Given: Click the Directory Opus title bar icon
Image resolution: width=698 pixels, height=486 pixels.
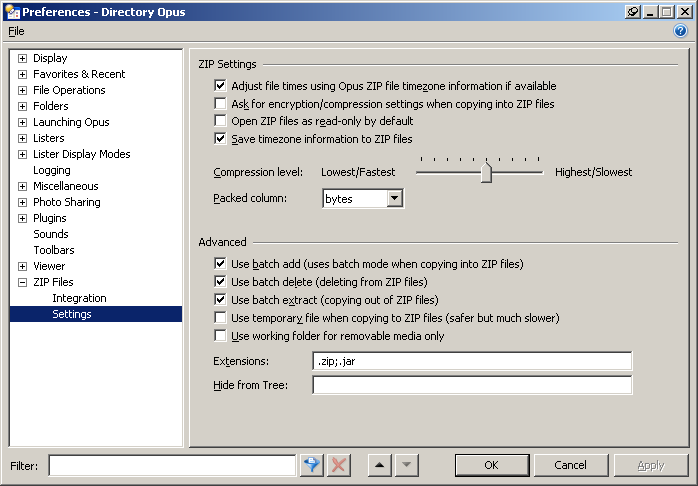Looking at the screenshot, I should click(x=11, y=11).
